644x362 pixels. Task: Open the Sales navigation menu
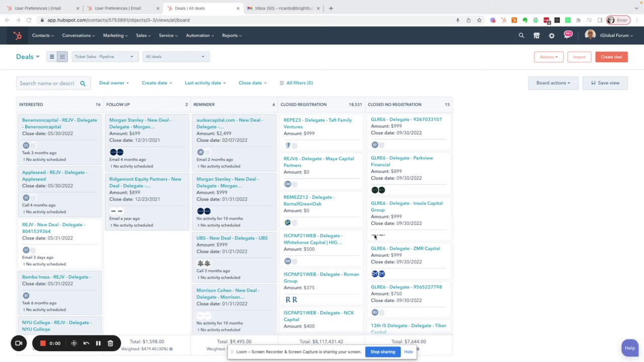(x=143, y=36)
